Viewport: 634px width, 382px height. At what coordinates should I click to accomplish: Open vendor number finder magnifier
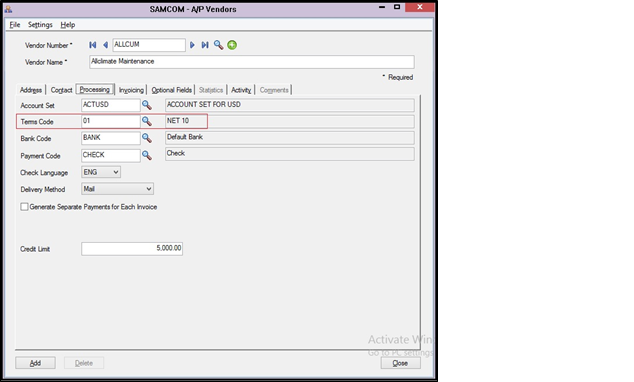pyautogui.click(x=218, y=45)
